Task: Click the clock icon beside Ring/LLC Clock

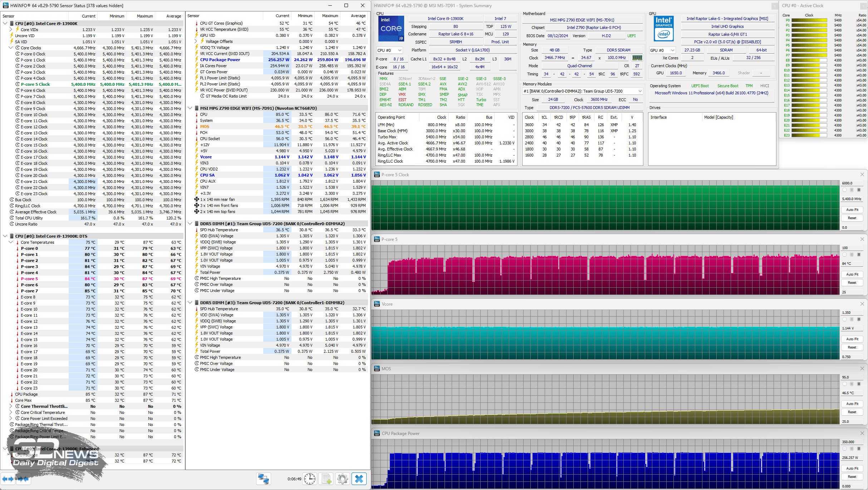Action: [x=12, y=206]
